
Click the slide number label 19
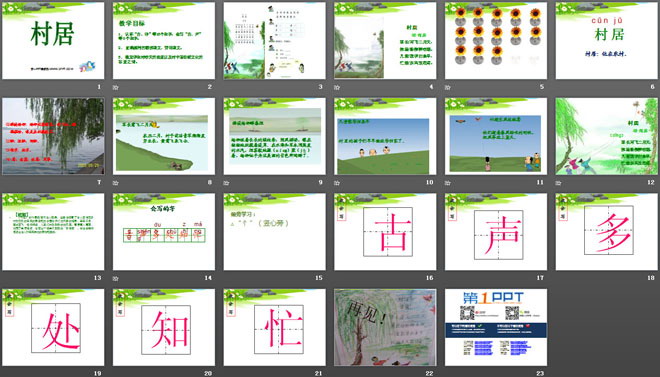(x=98, y=373)
